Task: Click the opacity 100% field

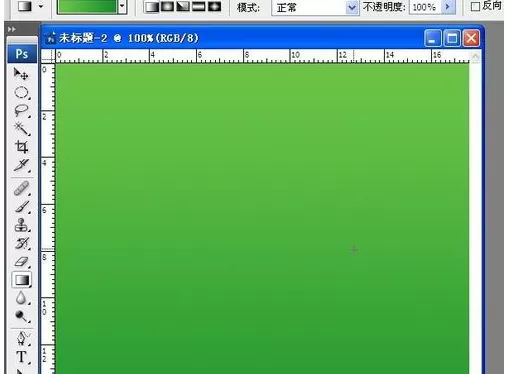Action: [425, 7]
